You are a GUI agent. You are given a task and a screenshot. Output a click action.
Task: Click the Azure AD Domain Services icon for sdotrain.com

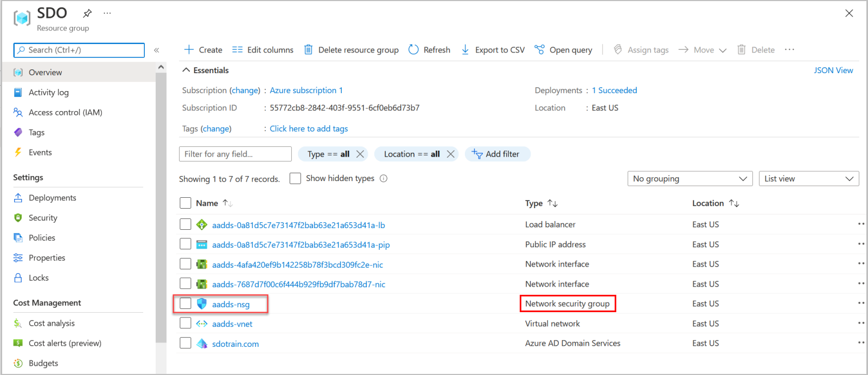tap(202, 344)
